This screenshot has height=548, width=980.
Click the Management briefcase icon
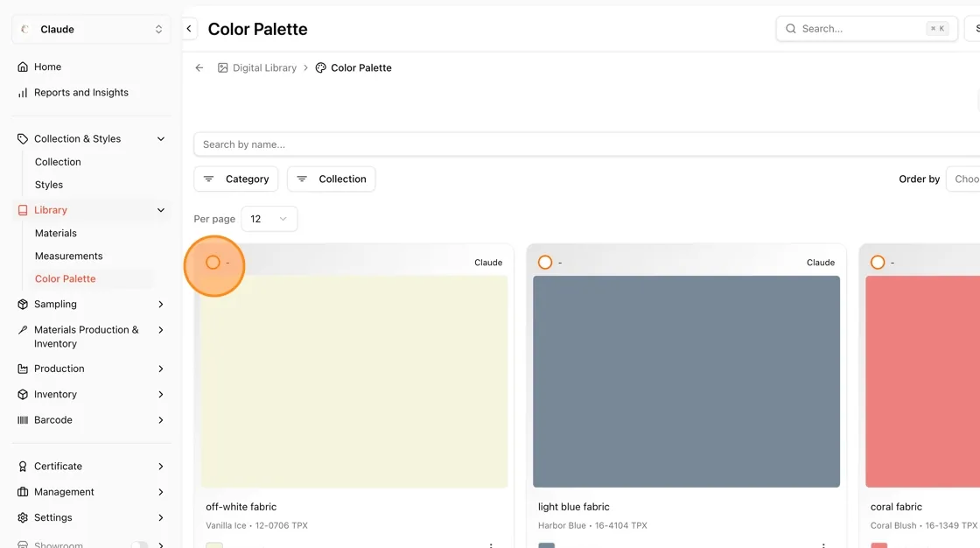coord(23,492)
